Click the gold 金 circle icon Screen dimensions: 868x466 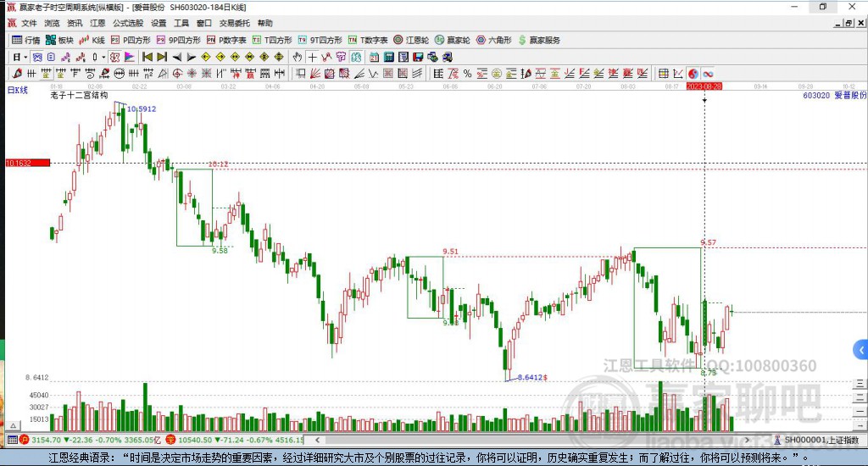click(497, 73)
